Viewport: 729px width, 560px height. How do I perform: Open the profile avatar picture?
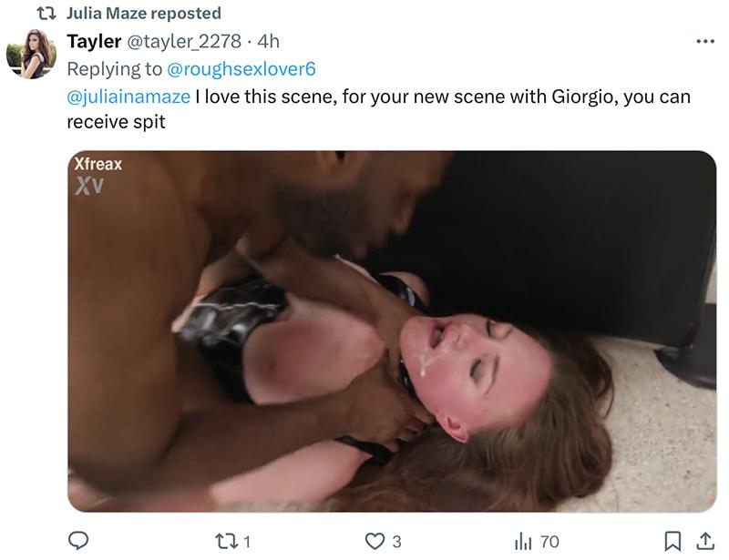(32, 54)
